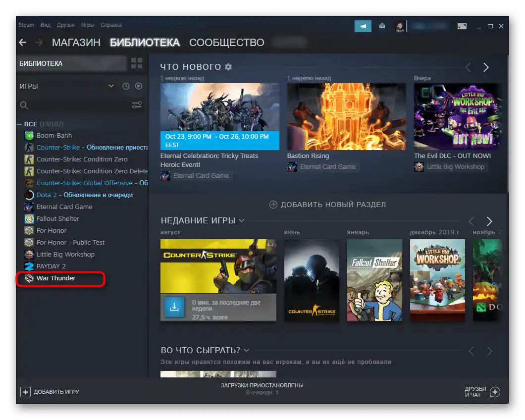525x420 pixels.
Task: Click ДОБАВИТЬ НОВЫЙ РАЗДЕЛ button
Action: [x=328, y=205]
